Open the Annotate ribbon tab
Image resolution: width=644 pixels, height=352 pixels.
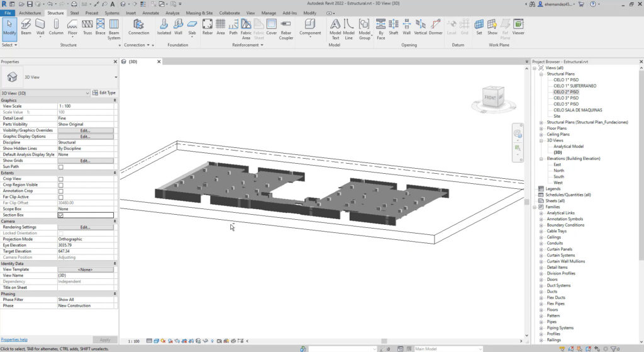pos(150,13)
